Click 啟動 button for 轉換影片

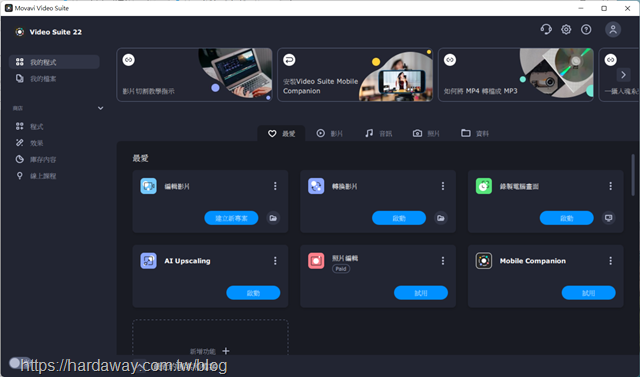click(399, 218)
